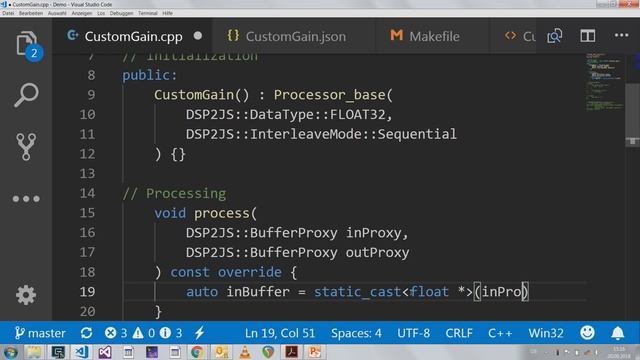The height and width of the screenshot is (360, 640).
Task: Open the Debuggen menu
Action: click(121, 13)
